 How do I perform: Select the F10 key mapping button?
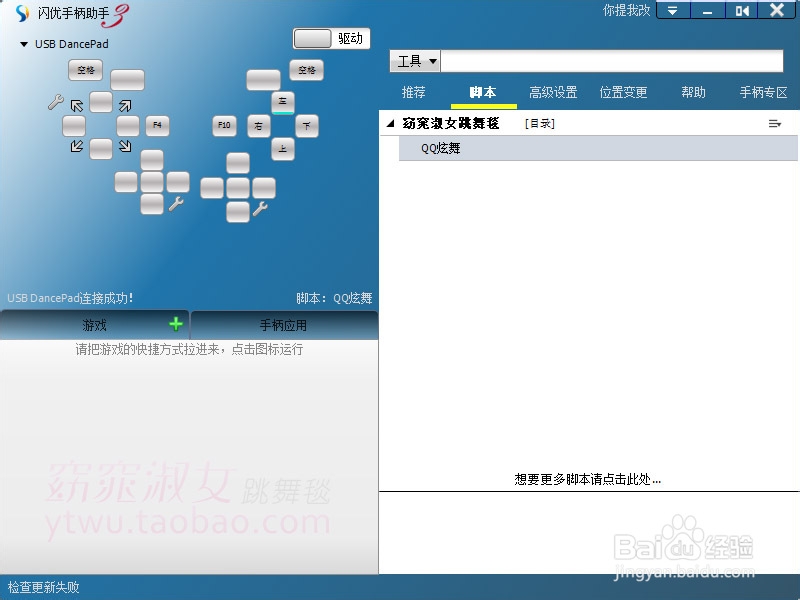click(222, 123)
